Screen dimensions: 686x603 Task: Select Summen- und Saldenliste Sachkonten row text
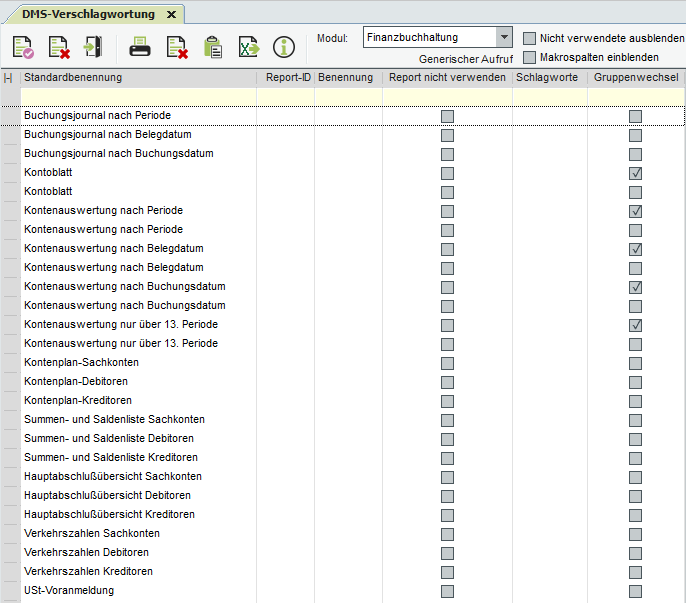pos(114,419)
